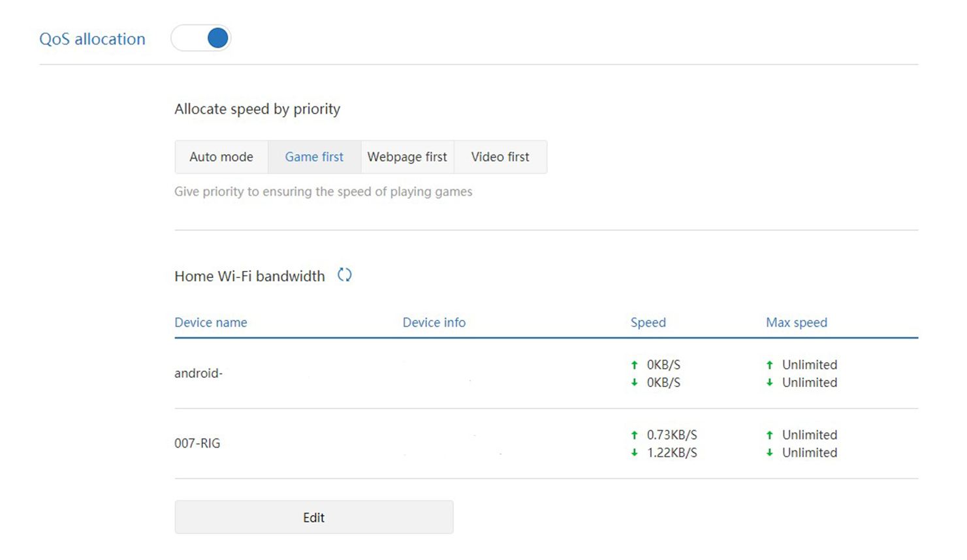Screen dimensions: 967x560
Task: Click the QoS allocation heading
Action: [92, 39]
